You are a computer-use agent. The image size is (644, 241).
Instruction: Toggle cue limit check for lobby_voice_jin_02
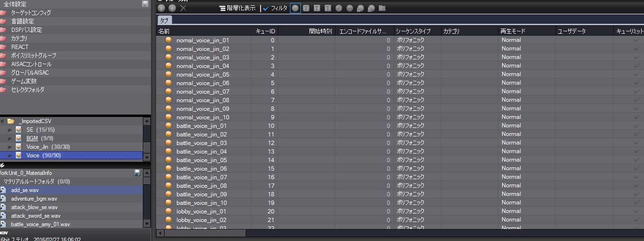point(636,220)
